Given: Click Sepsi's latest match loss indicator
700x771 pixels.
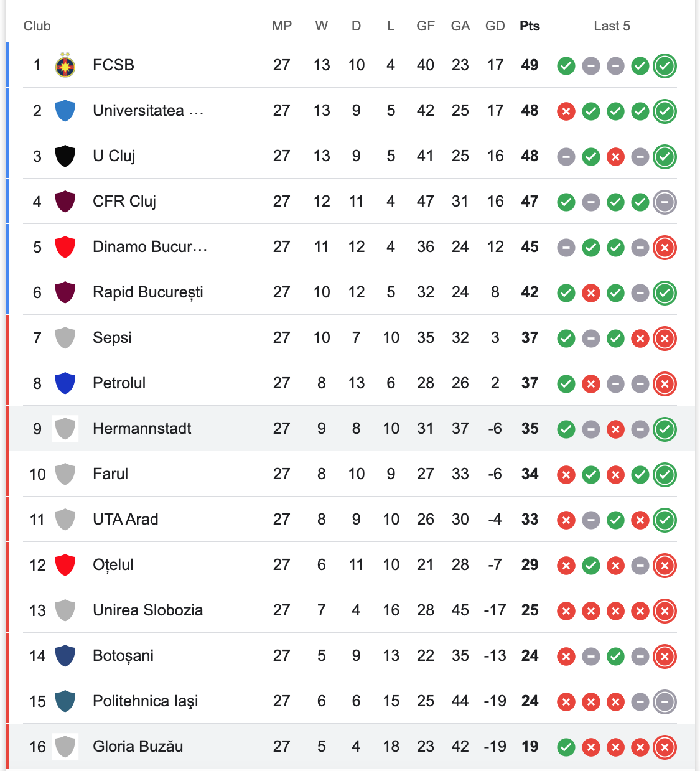Looking at the screenshot, I should pos(665,338).
